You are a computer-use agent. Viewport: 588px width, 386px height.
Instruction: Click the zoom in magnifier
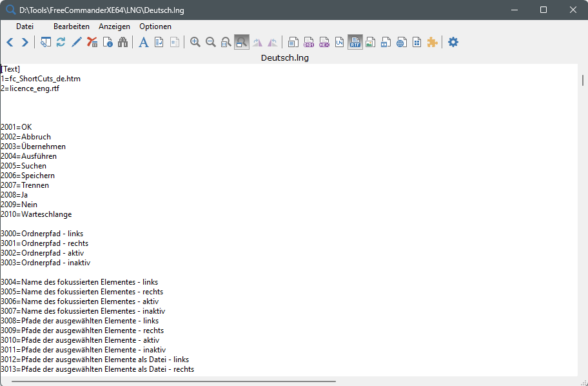click(x=195, y=43)
